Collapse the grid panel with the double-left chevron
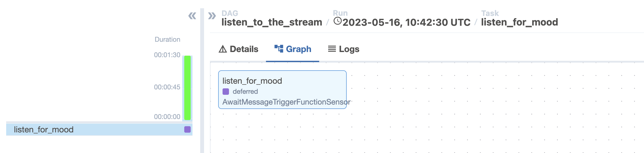The height and width of the screenshot is (153, 644). (192, 16)
